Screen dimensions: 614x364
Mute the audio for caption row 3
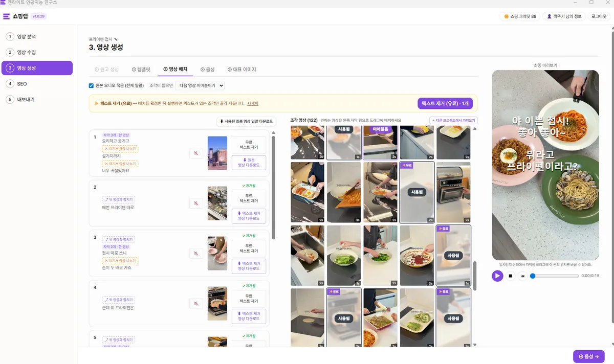tap(196, 254)
